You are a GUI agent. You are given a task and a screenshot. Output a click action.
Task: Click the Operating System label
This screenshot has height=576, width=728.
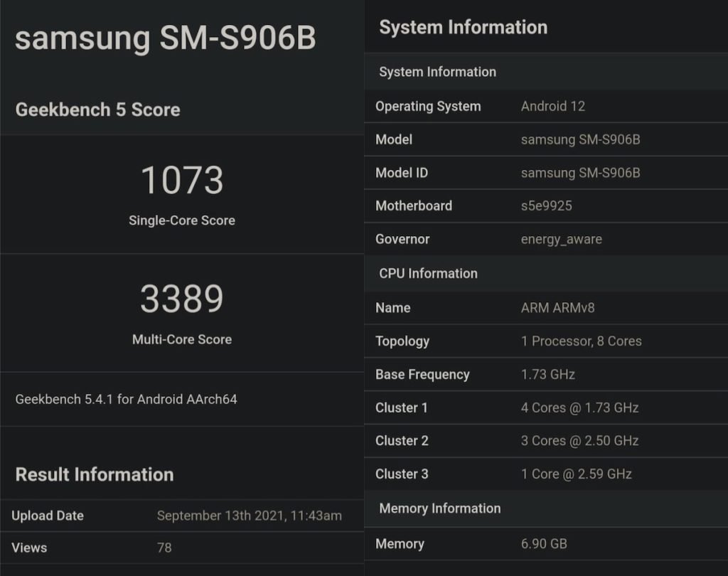[x=428, y=107]
